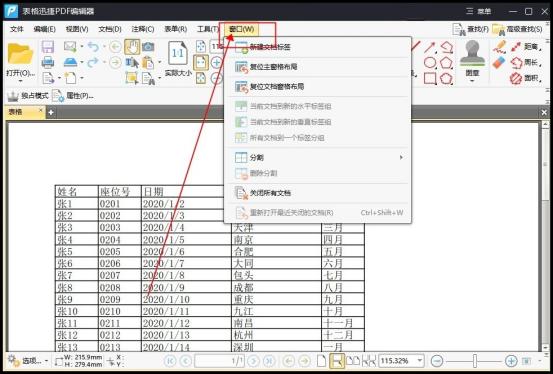Choose Reset document pane layout (复位文档窗格布局)
This screenshot has height=374, width=553.
[x=317, y=86]
